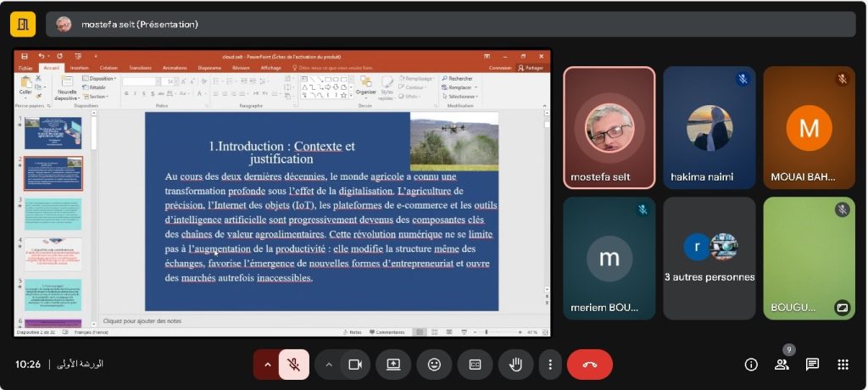Expand audio settings arrow beside microphone
868x390 pixels.
(x=267, y=365)
